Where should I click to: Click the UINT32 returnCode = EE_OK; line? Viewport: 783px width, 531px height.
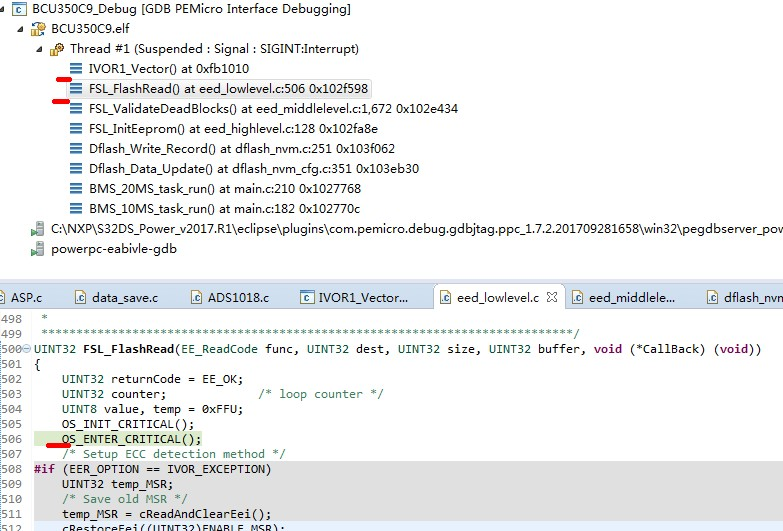pos(152,379)
